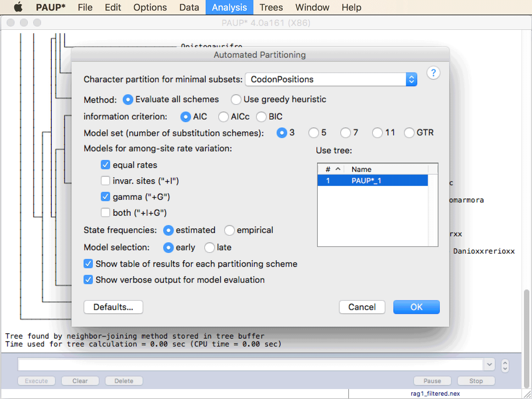This screenshot has height=399, width=532.
Task: Open the File menu
Action: tap(85, 7)
